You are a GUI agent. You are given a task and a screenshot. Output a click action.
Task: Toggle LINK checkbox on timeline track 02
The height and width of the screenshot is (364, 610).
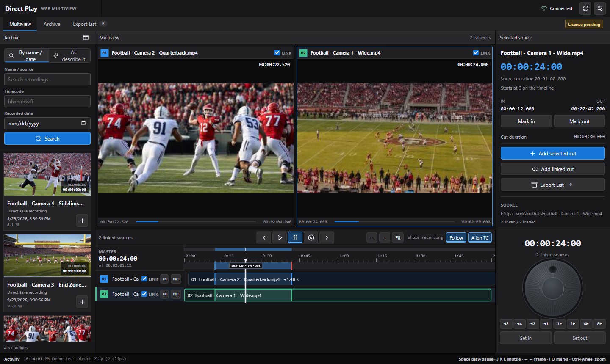point(144,294)
